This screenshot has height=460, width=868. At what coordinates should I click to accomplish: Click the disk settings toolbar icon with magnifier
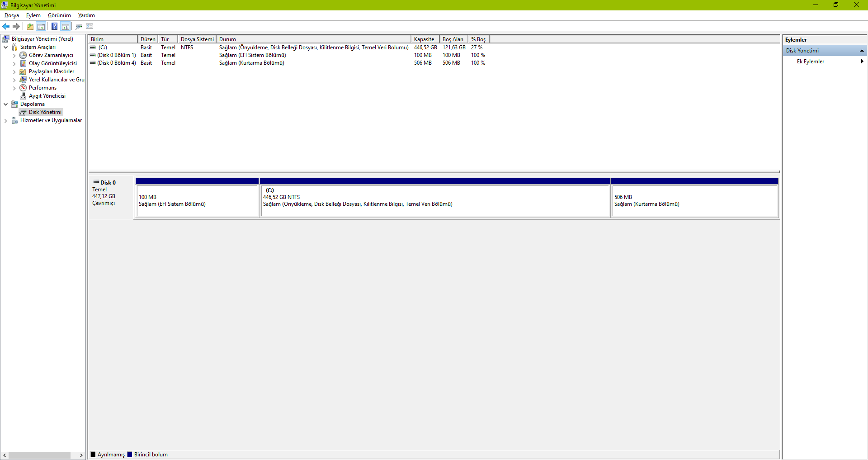coord(79,26)
